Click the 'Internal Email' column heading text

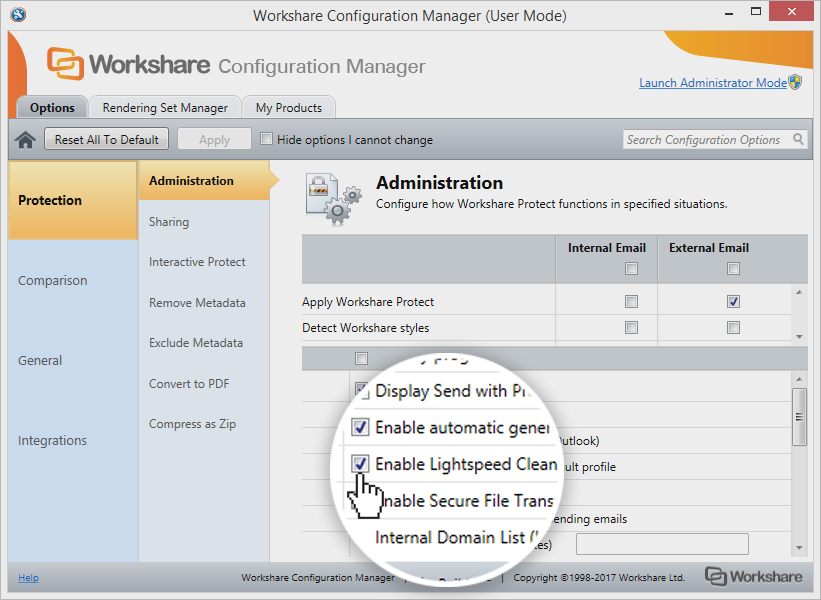(607, 248)
